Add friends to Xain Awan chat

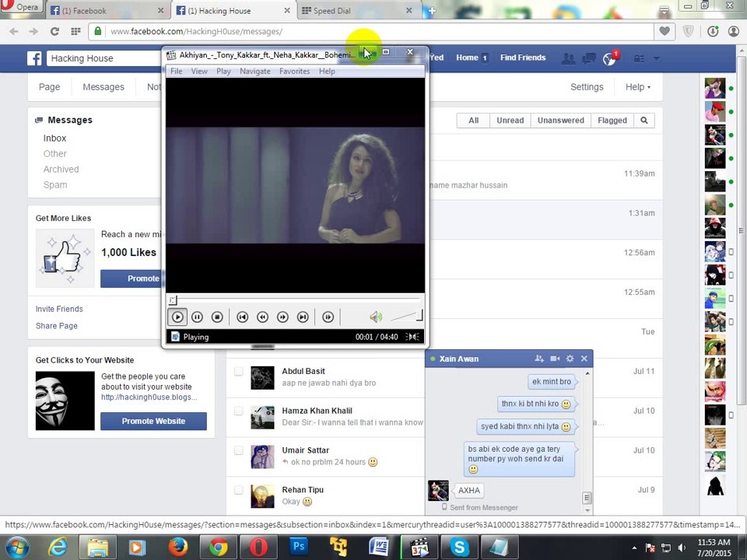538,359
